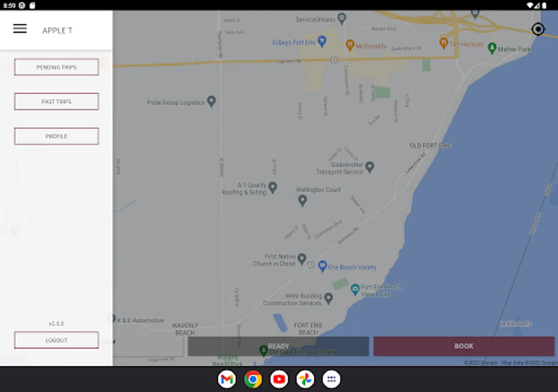This screenshot has width=558, height=392.
Task: Select the A 1 Quality Roofing pin
Action: [x=272, y=187]
